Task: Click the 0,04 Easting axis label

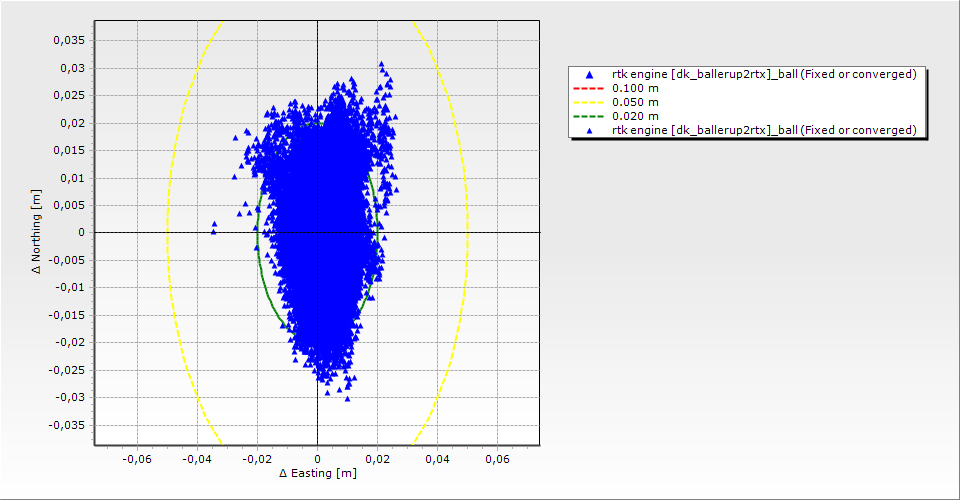Action: (437, 459)
